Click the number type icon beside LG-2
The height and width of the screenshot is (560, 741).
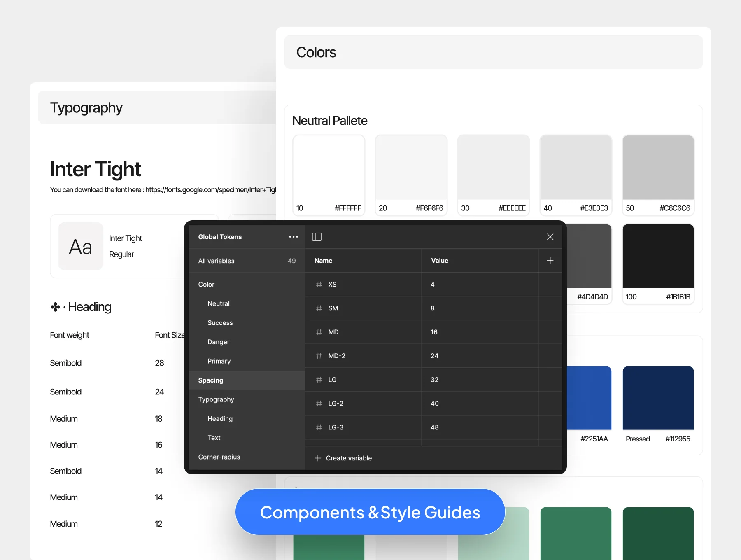[319, 404]
